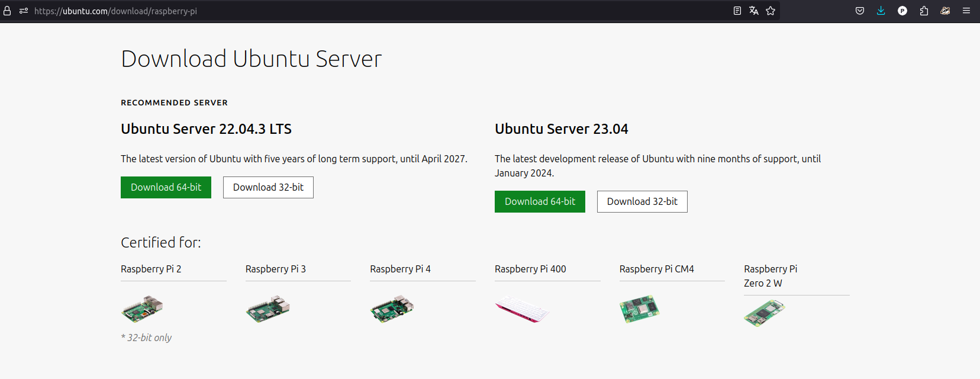The image size is (980, 379).
Task: Click the round P extension icon
Action: coord(902,11)
